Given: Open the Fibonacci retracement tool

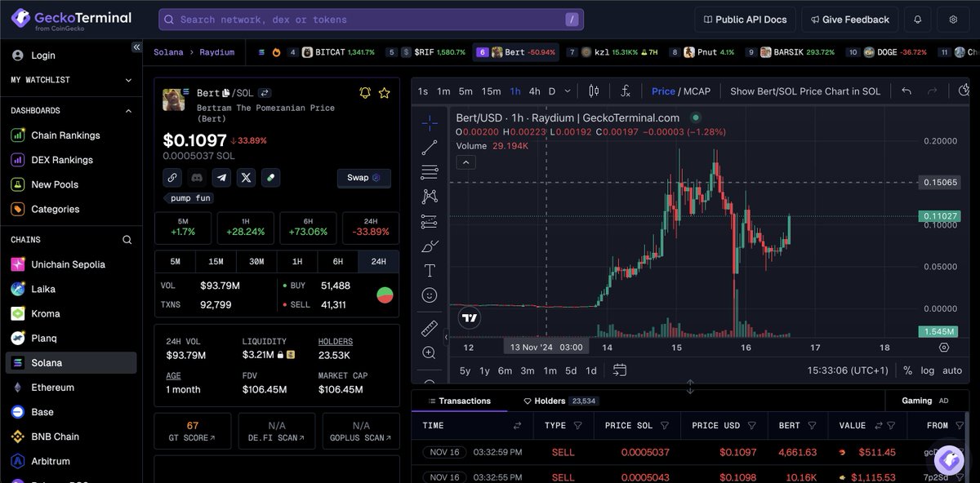Looking at the screenshot, I should click(x=430, y=172).
